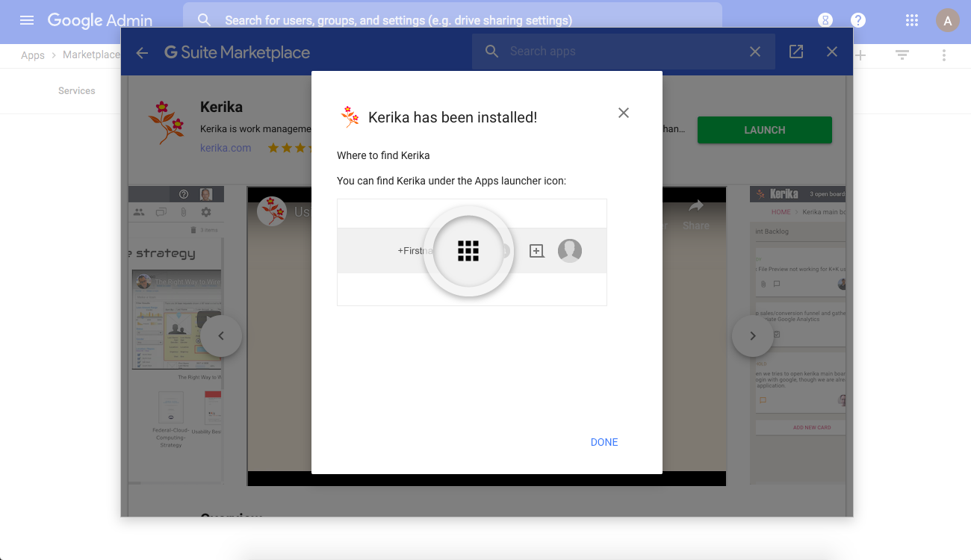Click the Marketplace search magnifier icon

coord(491,52)
